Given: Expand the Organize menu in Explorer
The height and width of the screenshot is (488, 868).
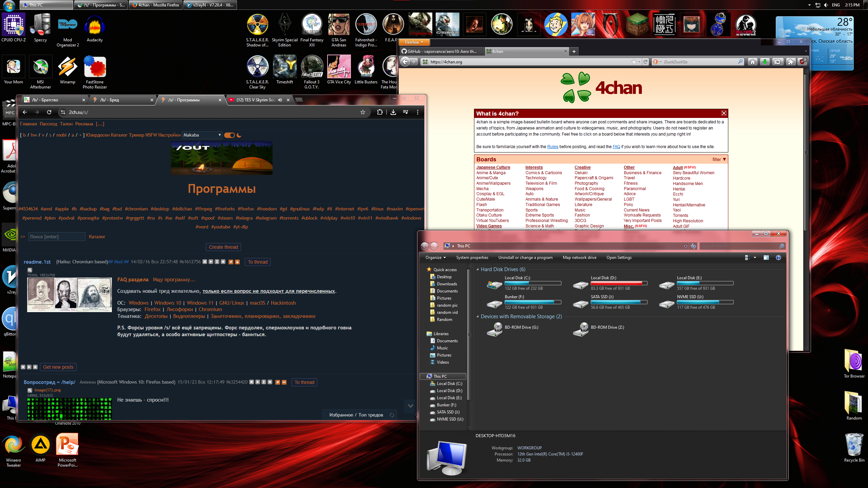Looking at the screenshot, I should pyautogui.click(x=436, y=258).
